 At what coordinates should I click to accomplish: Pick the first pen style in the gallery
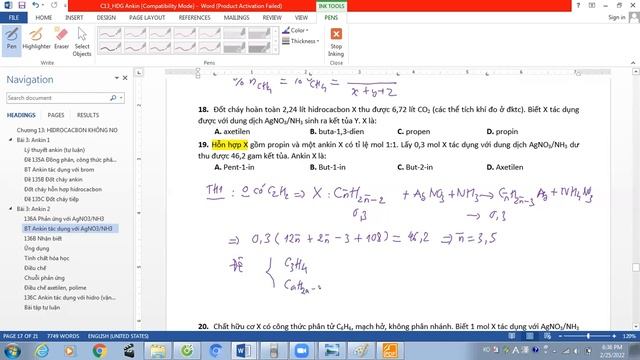110,33
